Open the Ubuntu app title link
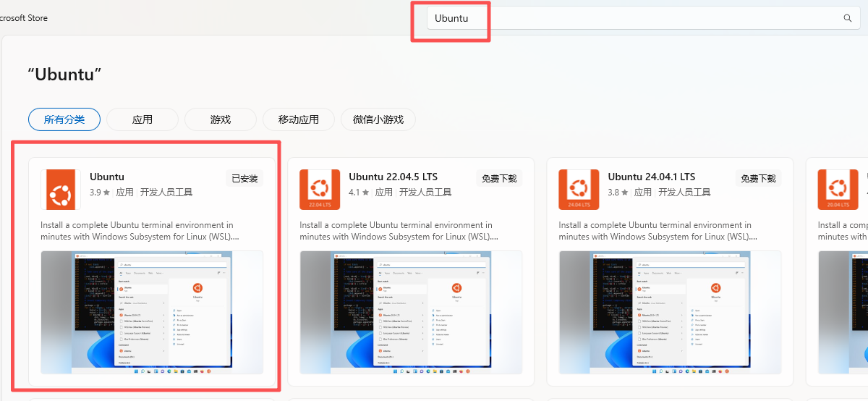Image resolution: width=868 pixels, height=401 pixels. click(x=107, y=177)
